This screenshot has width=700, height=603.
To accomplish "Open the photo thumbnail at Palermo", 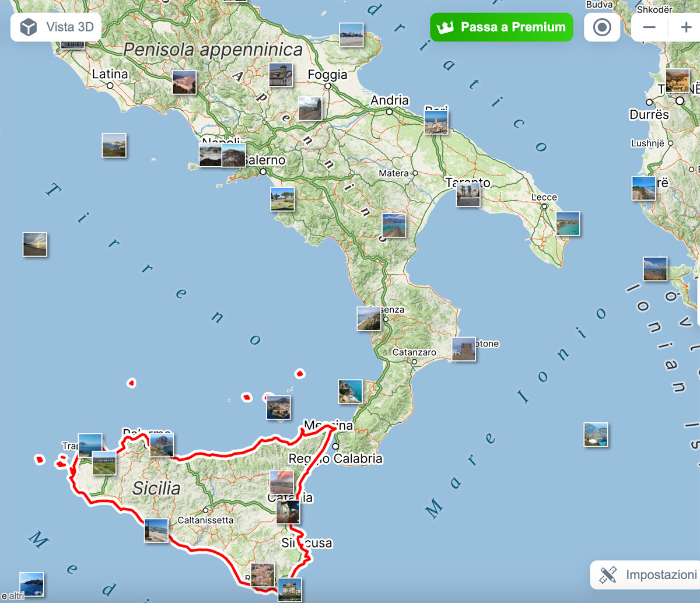I will pos(162,445).
